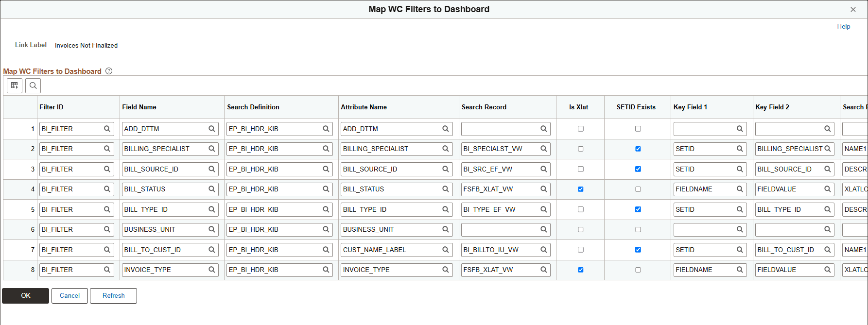Image resolution: width=868 pixels, height=325 pixels.
Task: Check Is Xlat for BUSINESS_UNIT row
Action: (x=580, y=229)
